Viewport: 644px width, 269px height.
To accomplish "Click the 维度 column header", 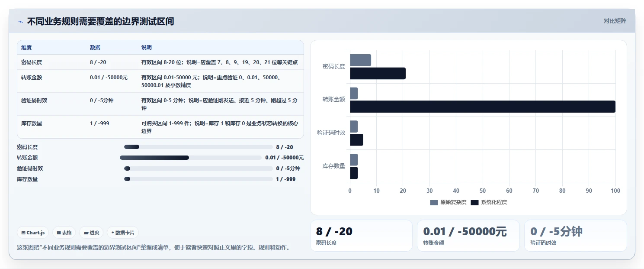I will pyautogui.click(x=26, y=47).
